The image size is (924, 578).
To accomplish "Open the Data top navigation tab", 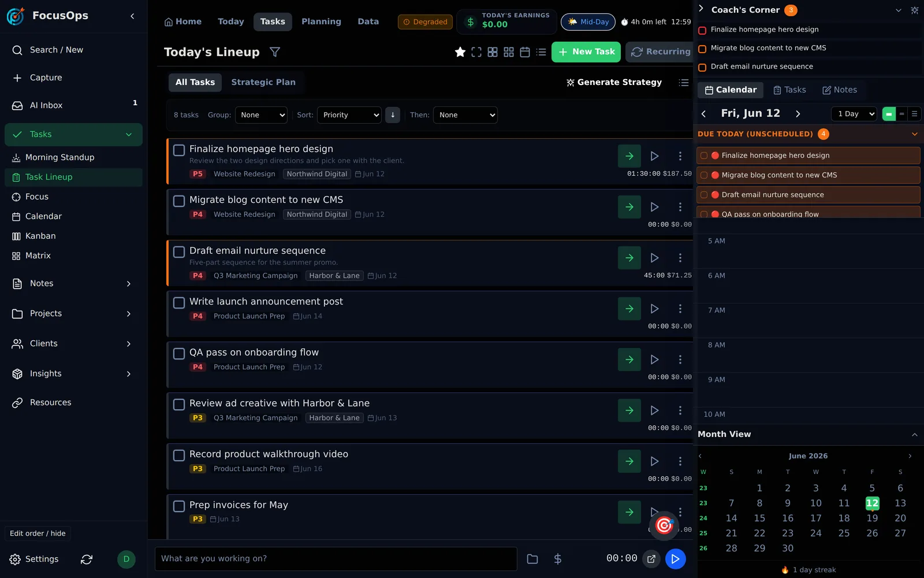I will 368,22.
